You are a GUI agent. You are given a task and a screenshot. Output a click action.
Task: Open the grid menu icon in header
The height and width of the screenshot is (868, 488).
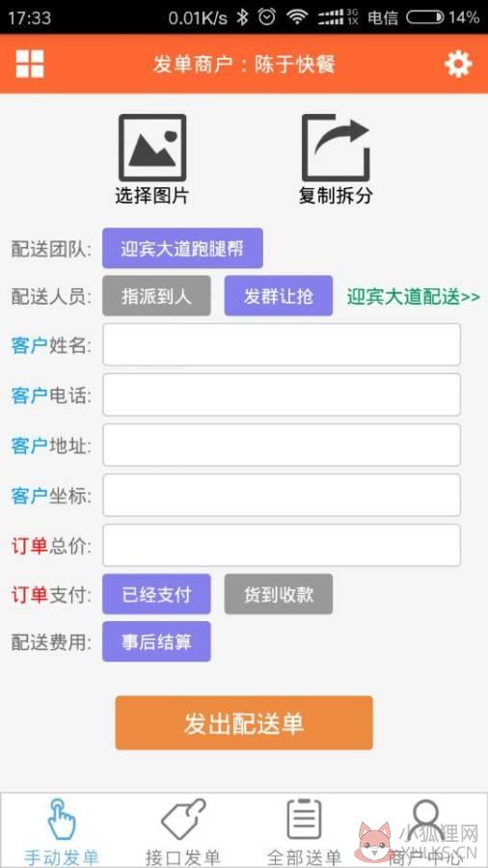pyautogui.click(x=30, y=64)
